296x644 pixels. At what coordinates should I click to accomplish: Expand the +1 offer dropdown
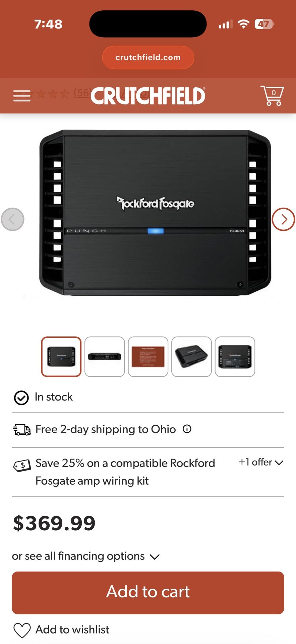click(x=261, y=462)
